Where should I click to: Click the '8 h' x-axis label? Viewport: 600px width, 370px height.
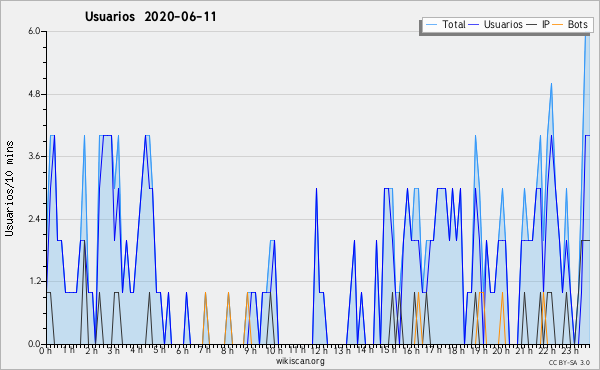pos(227,350)
